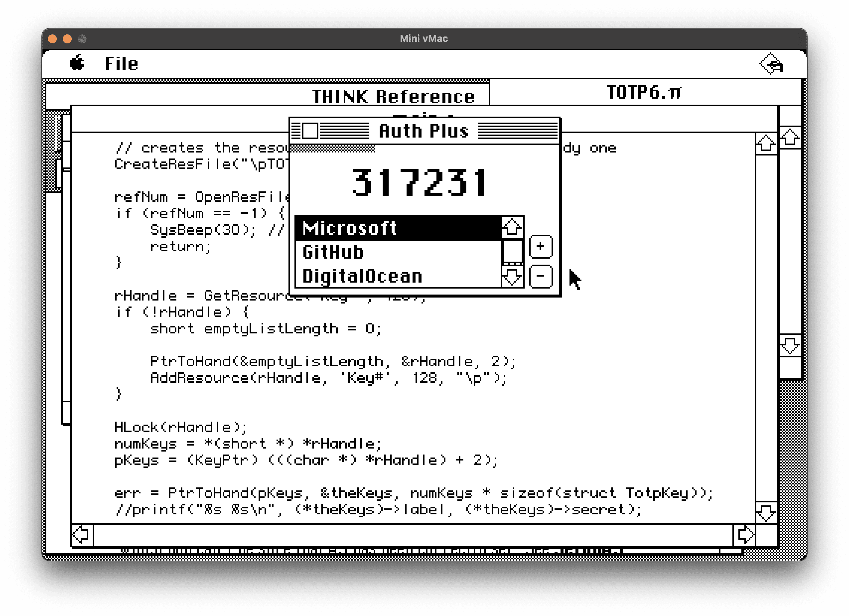Viewport: 849px width, 616px height.
Task: Click the Auth Plus title bar
Action: [x=424, y=131]
